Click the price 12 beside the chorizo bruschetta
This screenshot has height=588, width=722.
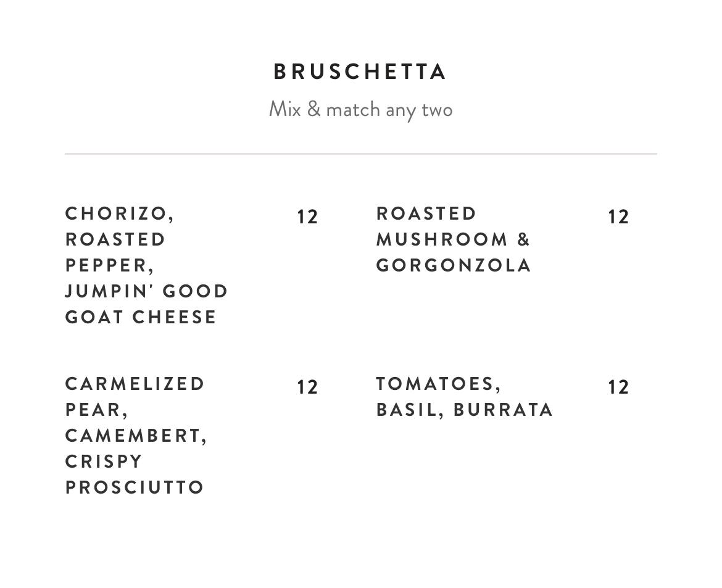[x=307, y=217]
